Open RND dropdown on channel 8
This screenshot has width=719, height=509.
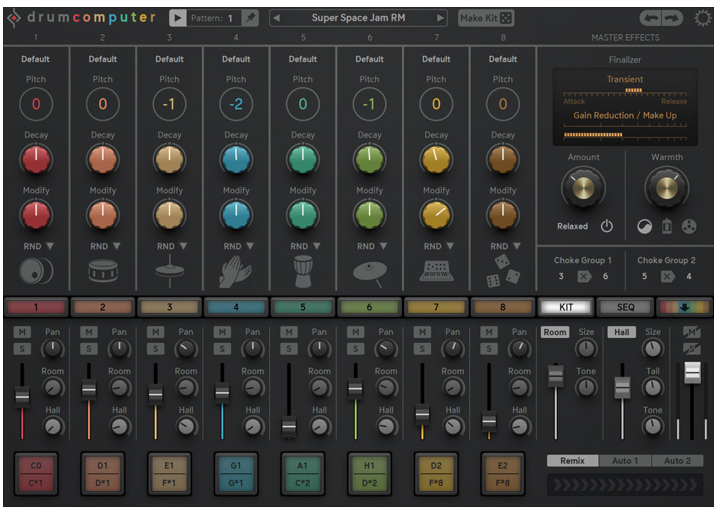tap(517, 246)
